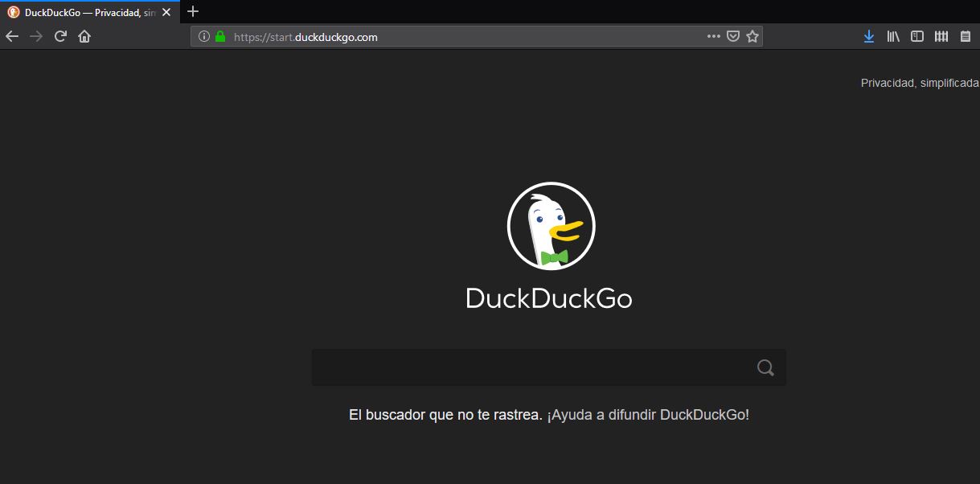The height and width of the screenshot is (484, 980).
Task: Close the DuckDuckGo tab
Action: pos(166,12)
